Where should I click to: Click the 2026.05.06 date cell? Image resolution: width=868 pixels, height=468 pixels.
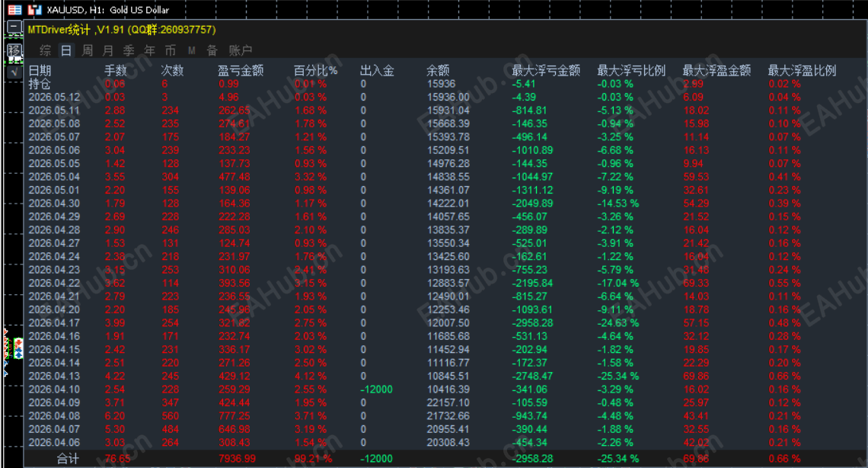[x=54, y=150]
